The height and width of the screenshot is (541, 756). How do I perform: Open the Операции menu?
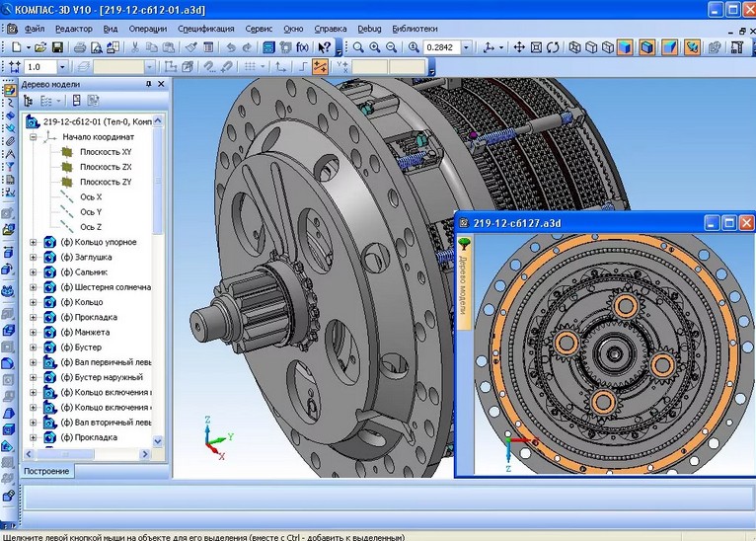[148, 29]
